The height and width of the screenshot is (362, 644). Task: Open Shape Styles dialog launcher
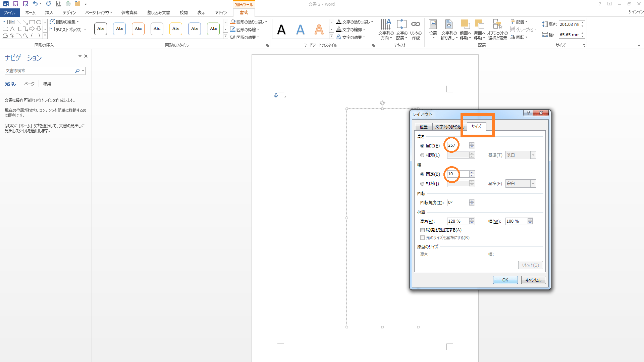(x=267, y=45)
